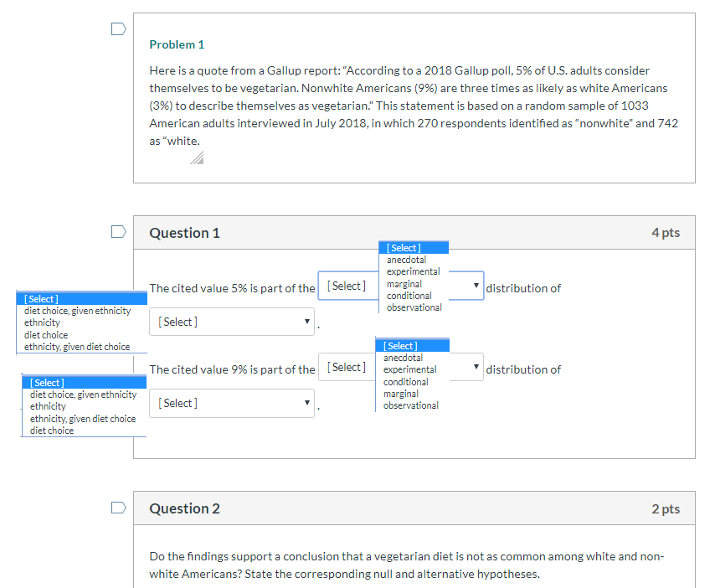This screenshot has height=588, width=715.
Task: Select "marginal" in the 9% distribution type list
Action: (x=401, y=394)
